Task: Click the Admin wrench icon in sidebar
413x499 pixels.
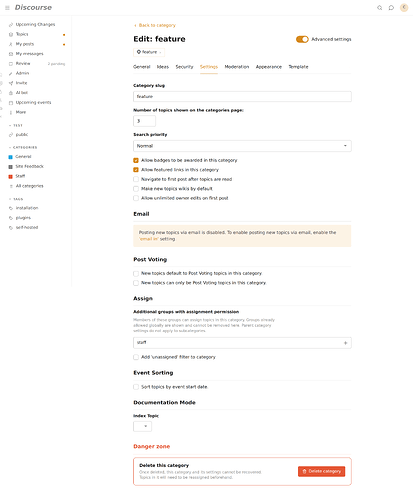Action: click(x=11, y=73)
